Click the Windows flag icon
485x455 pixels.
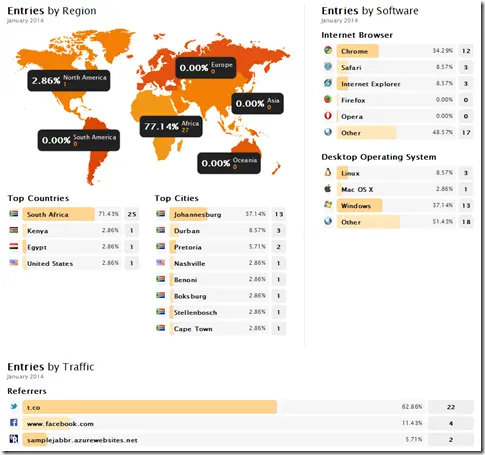click(328, 204)
